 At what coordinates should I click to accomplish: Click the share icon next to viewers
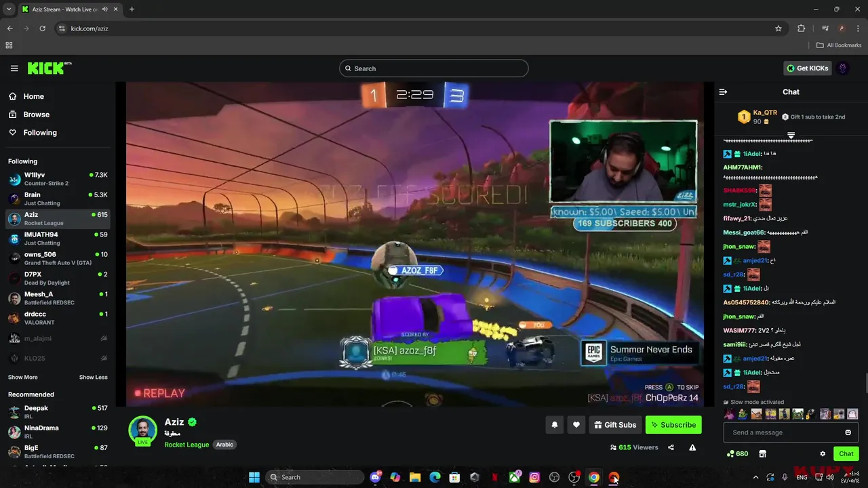671,447
